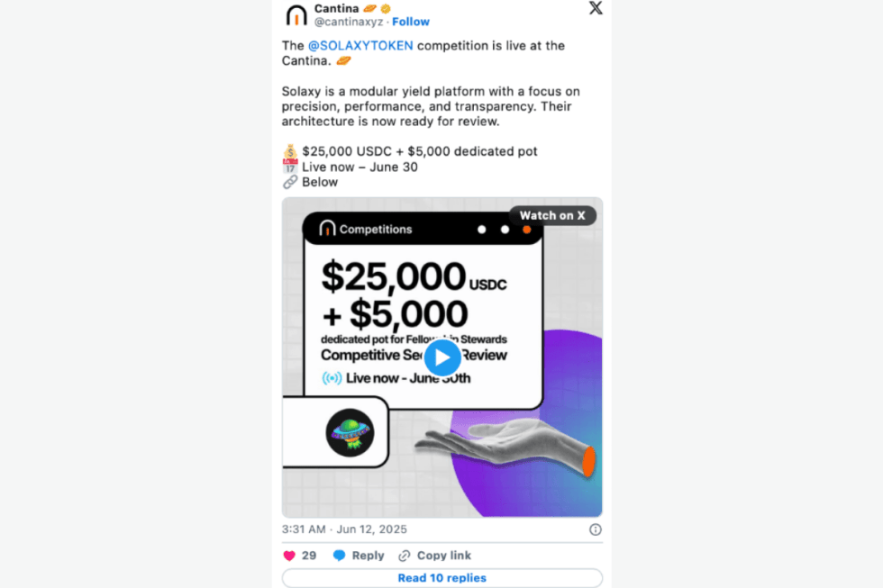This screenshot has height=588, width=883.
Task: Click the gold verified badge
Action: click(386, 8)
